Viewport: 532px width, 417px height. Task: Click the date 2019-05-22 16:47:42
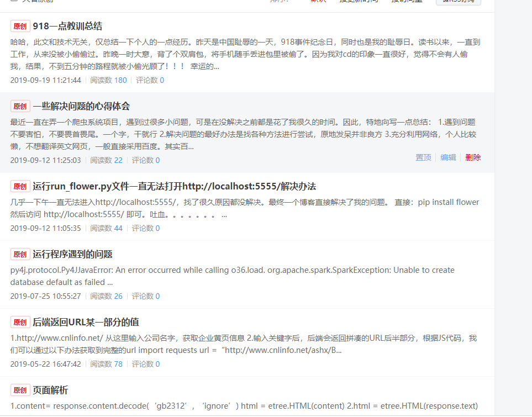tap(45, 364)
